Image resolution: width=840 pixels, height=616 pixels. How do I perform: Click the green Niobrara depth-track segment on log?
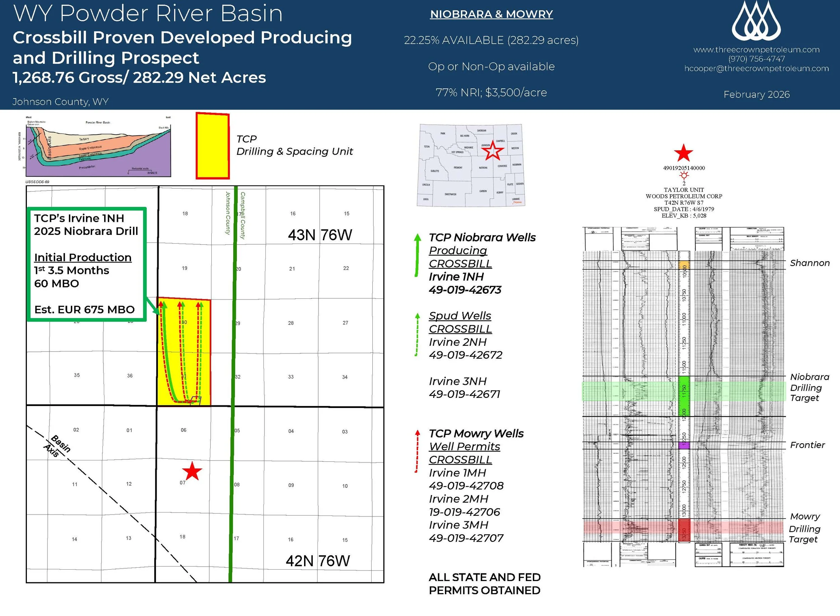coord(684,396)
